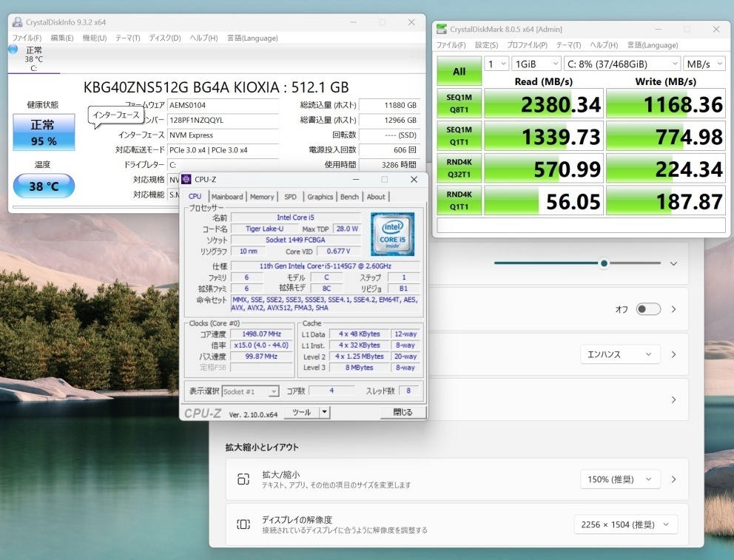Open the 150% (推奨) scale dropdown
The height and width of the screenshot is (560, 734).
click(619, 479)
